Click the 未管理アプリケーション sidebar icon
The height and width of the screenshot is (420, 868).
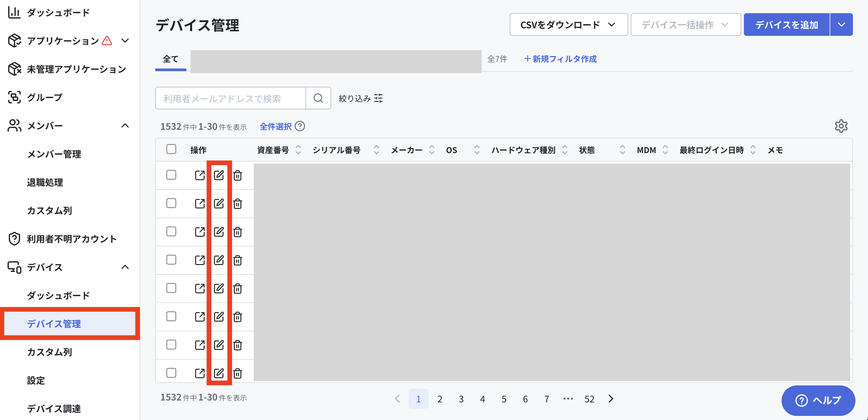14,69
